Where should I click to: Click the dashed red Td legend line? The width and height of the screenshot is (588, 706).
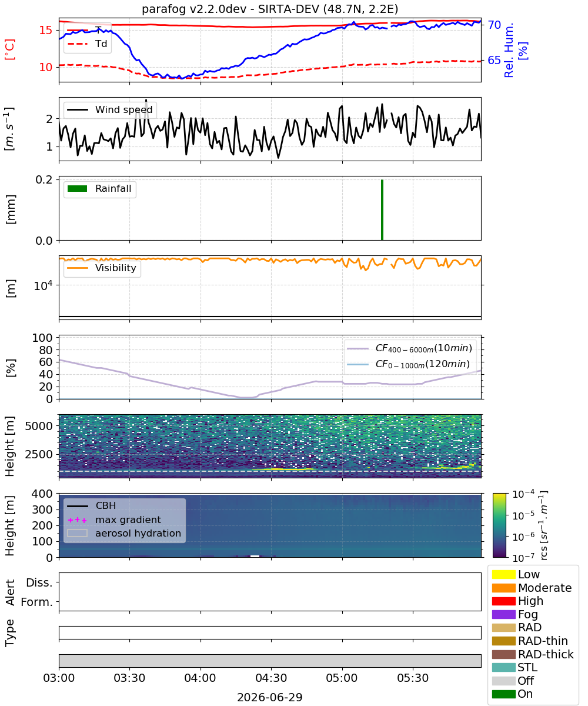pyautogui.click(x=77, y=43)
